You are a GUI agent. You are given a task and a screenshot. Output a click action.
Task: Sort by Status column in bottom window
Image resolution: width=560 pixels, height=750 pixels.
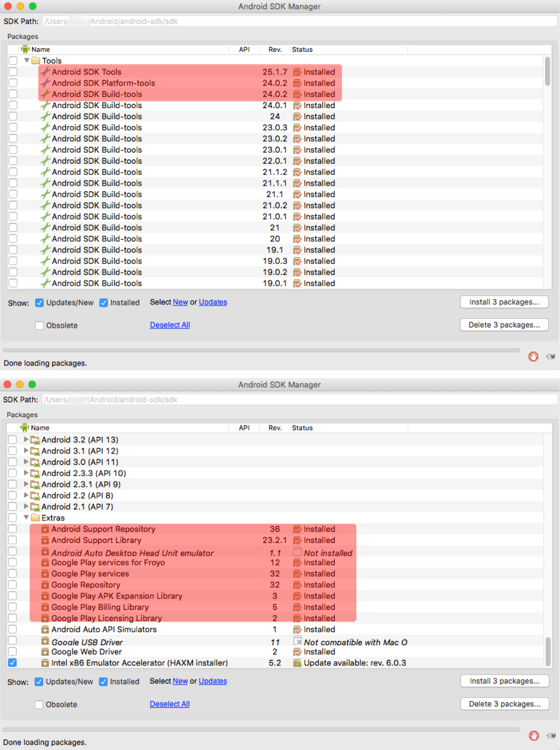349,427
